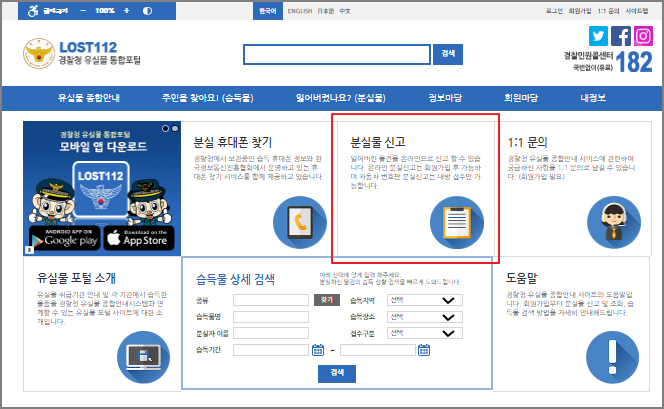Open the 로그인 link
664x409 pixels.
click(554, 11)
